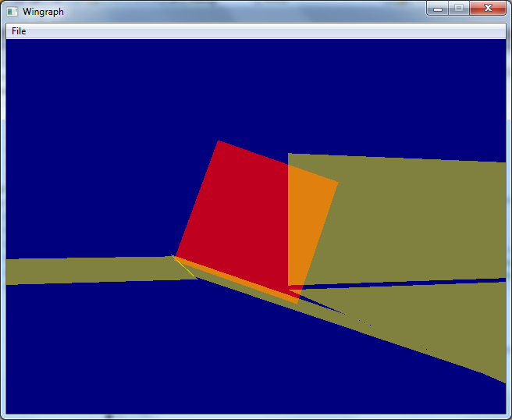Click the right corner of the orange region

click(x=336, y=184)
